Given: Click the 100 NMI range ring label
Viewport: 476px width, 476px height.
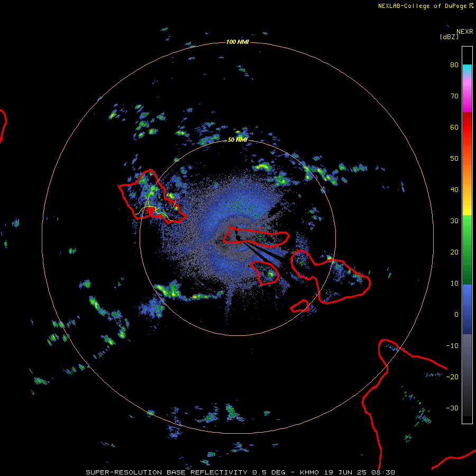Looking at the screenshot, I should (237, 42).
